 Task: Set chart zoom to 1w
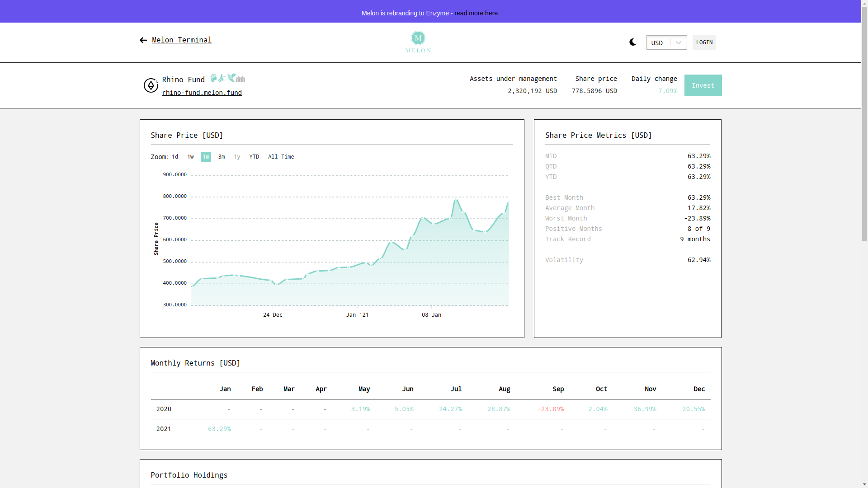click(190, 157)
